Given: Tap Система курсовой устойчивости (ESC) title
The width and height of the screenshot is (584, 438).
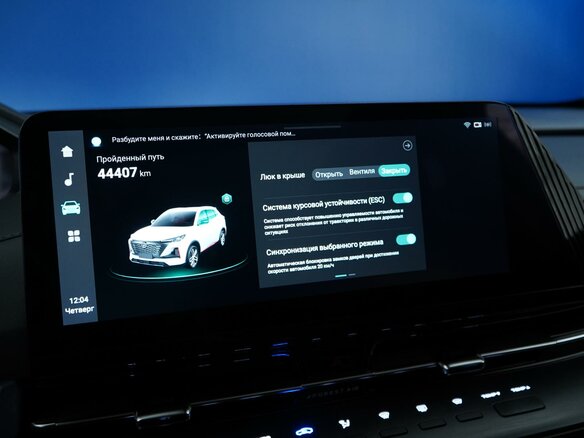Looking at the screenshot, I should [x=323, y=204].
